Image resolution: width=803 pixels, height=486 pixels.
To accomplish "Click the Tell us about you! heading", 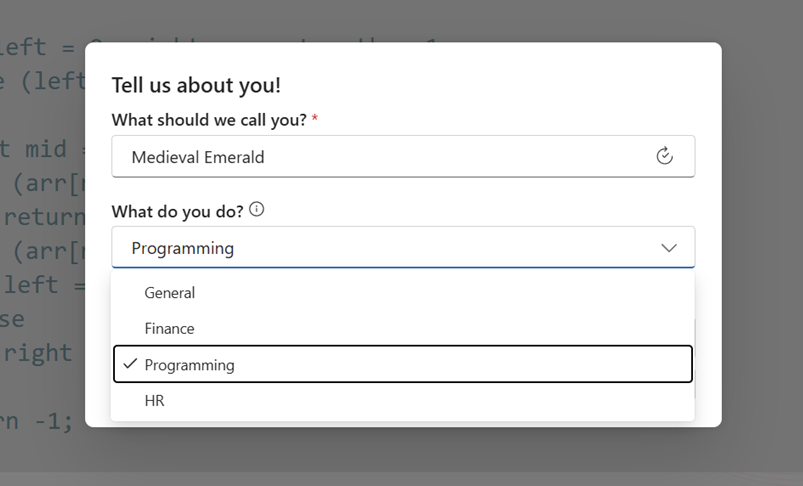I will point(196,85).
